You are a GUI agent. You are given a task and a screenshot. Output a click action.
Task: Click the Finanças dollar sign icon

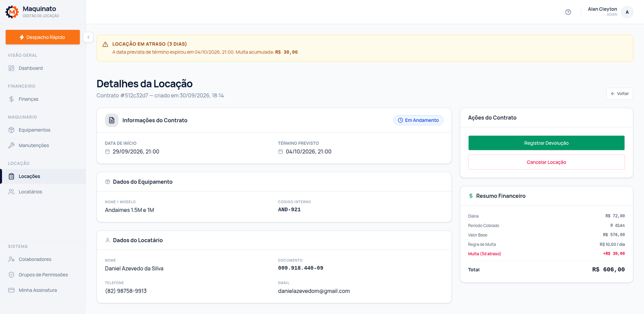tap(11, 99)
